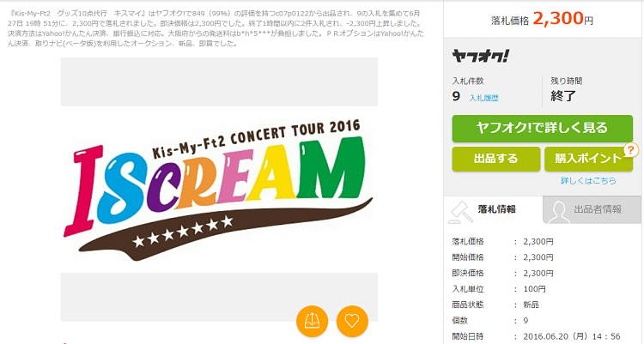Click the question mark help badge
Viewport: 644px width, 344px height.
point(630,150)
